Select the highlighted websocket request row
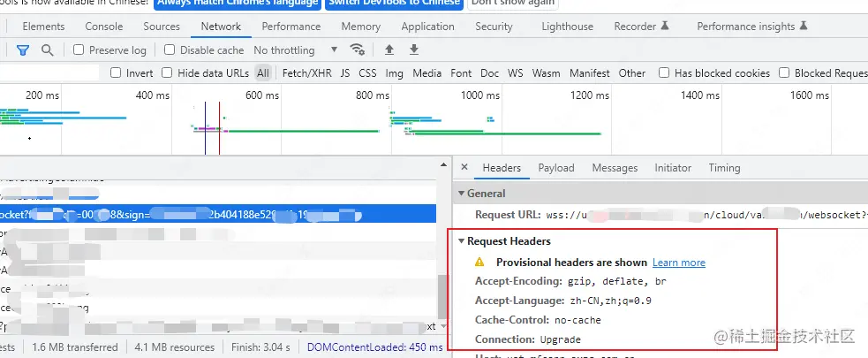The image size is (868, 358). pos(218,215)
